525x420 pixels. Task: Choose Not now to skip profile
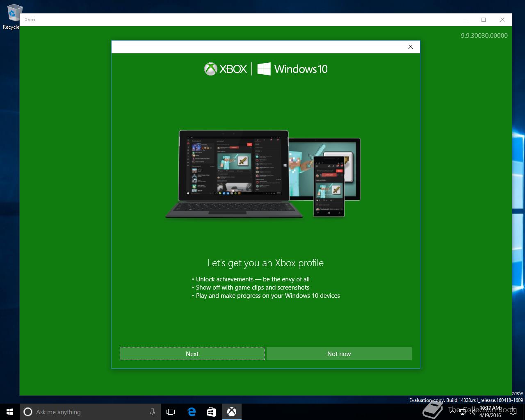coord(339,354)
